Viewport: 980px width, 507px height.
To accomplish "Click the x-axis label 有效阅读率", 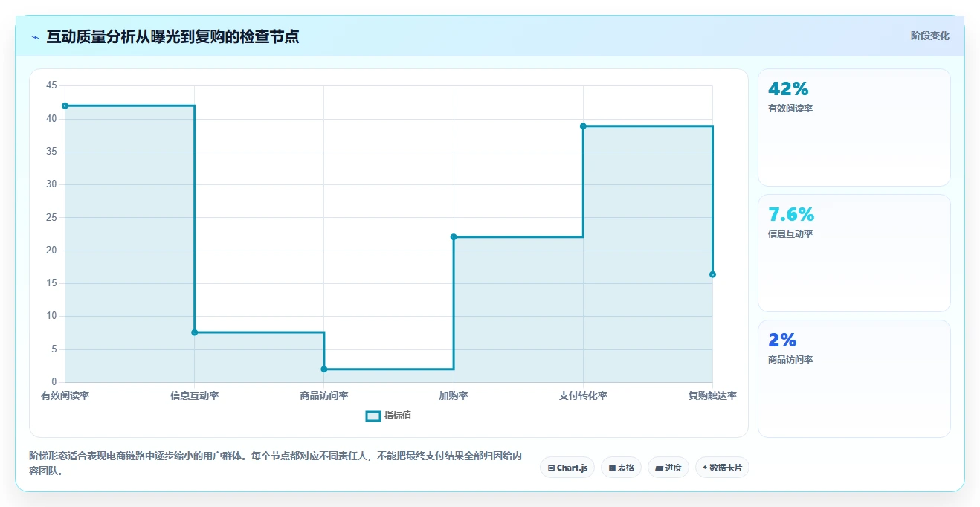I will pos(65,395).
